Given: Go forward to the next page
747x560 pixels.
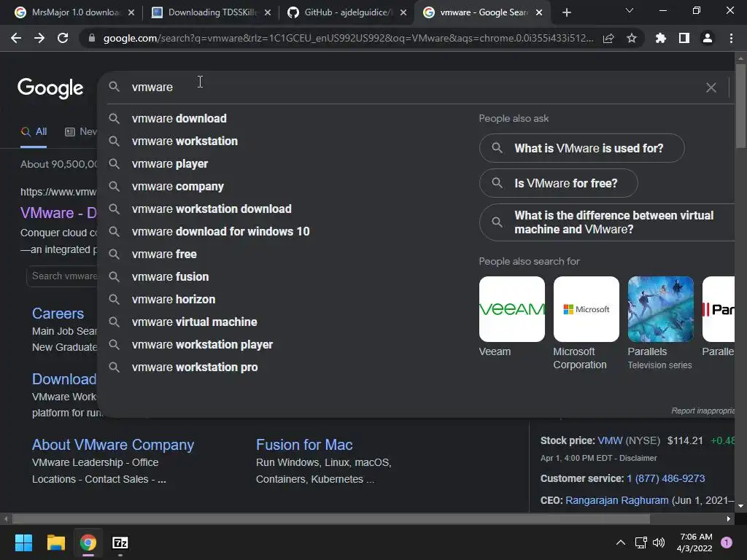Looking at the screenshot, I should coord(39,38).
